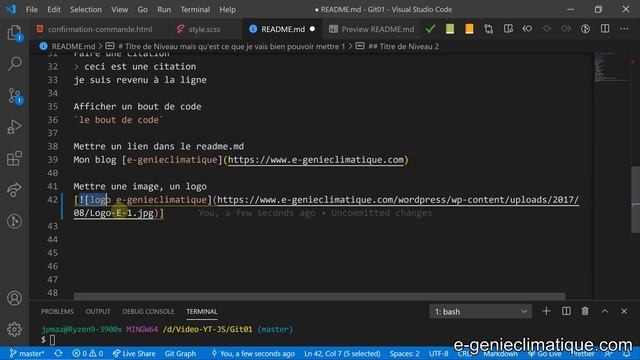The height and width of the screenshot is (360, 640).
Task: Open the editor More Actions ellipsis
Action: 624,29
